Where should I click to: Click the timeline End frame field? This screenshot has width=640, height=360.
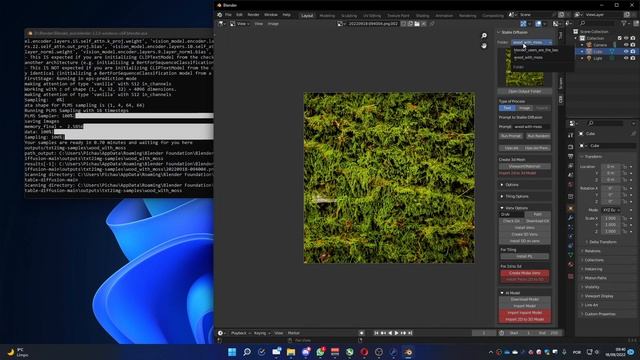tap(548, 333)
